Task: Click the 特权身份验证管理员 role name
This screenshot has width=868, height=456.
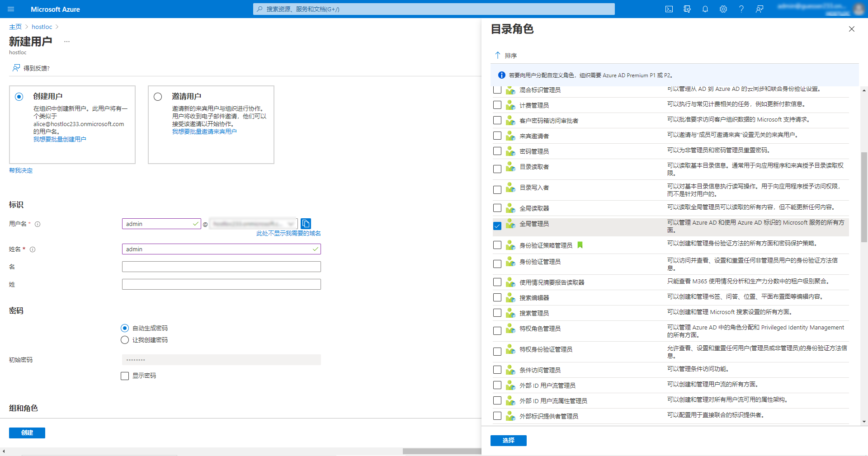Action: click(546, 349)
